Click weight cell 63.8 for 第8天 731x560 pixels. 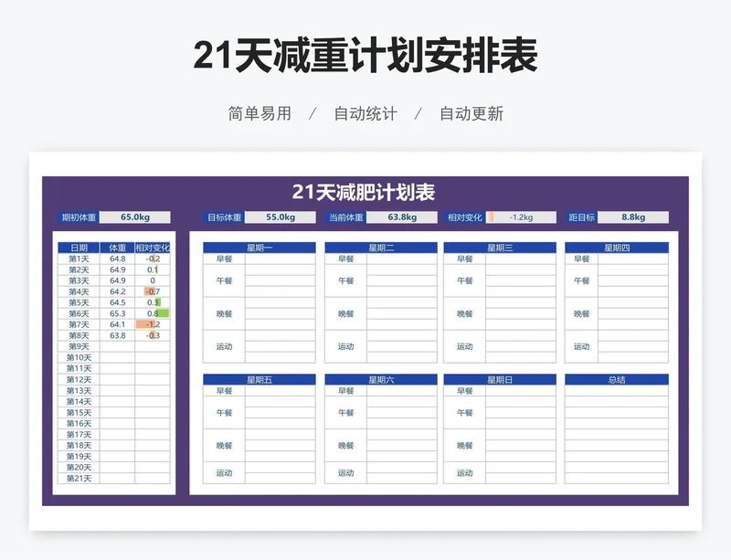click(x=118, y=335)
